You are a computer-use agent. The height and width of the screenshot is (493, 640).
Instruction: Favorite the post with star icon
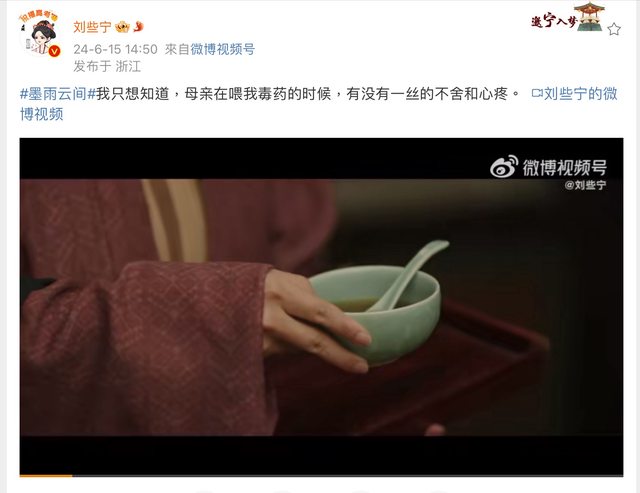click(614, 29)
